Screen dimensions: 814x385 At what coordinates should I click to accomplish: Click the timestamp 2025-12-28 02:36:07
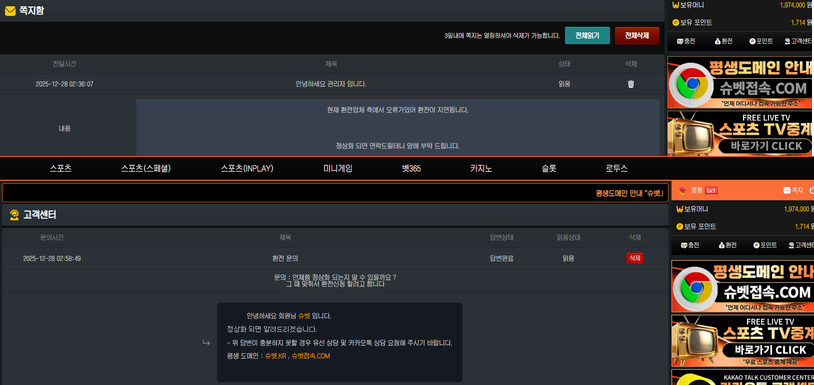(64, 84)
